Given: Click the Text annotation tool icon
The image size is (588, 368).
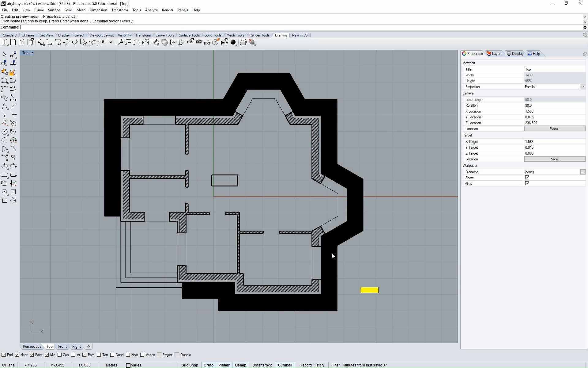Looking at the screenshot, I should click(x=111, y=42).
